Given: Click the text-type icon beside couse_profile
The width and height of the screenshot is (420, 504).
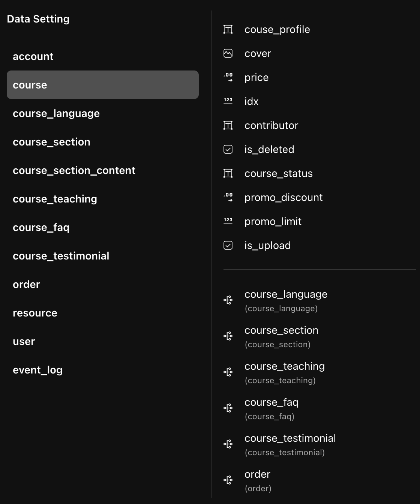Looking at the screenshot, I should pos(228,29).
